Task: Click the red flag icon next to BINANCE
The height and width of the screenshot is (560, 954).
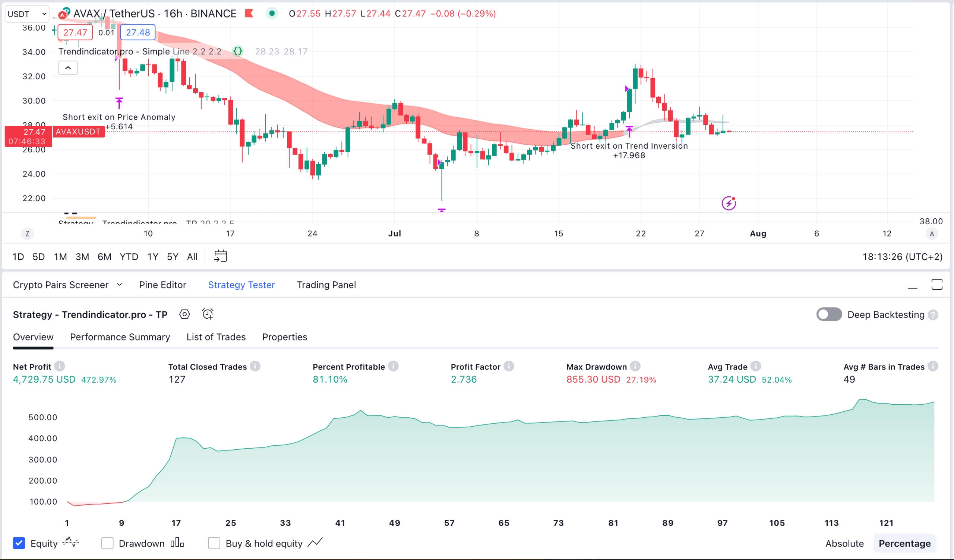Action: [249, 13]
